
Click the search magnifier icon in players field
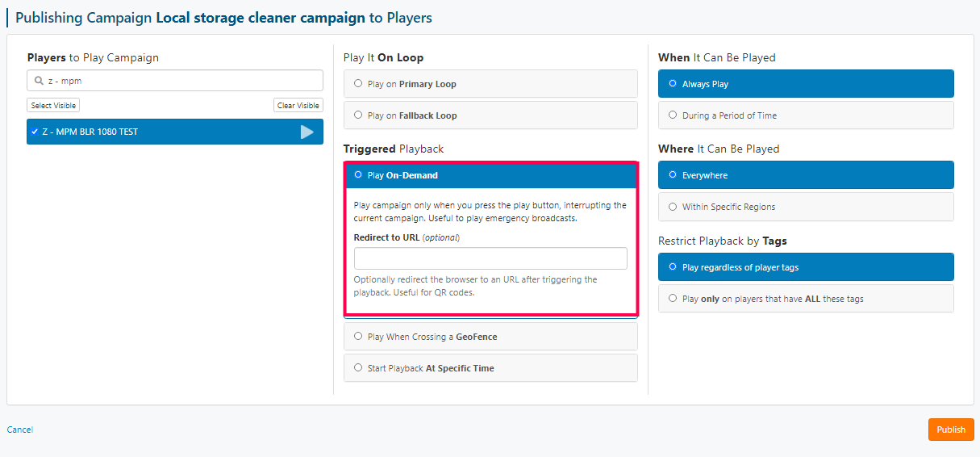coord(39,81)
